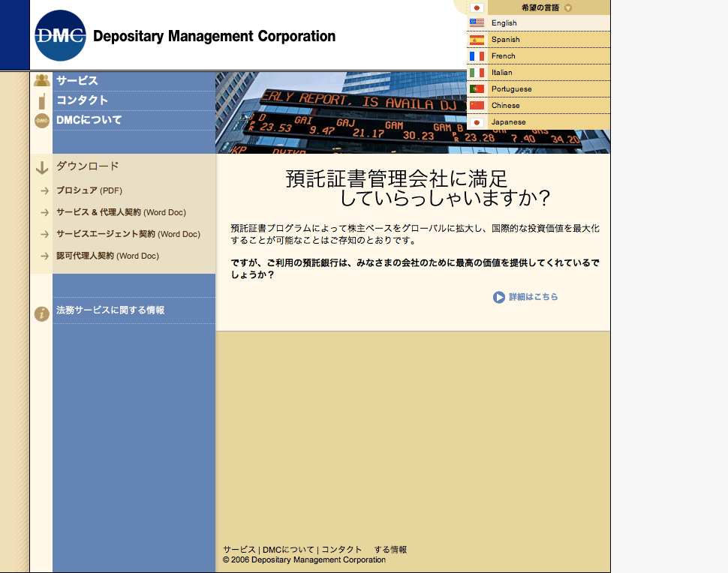Click the stock ticker banner image
The height and width of the screenshot is (573, 728).
pos(338,112)
